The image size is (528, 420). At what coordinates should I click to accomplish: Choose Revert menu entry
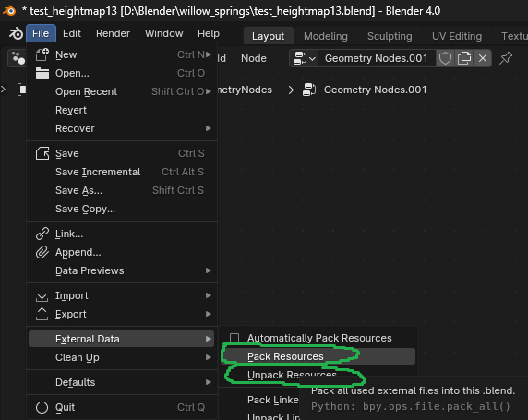(122, 110)
